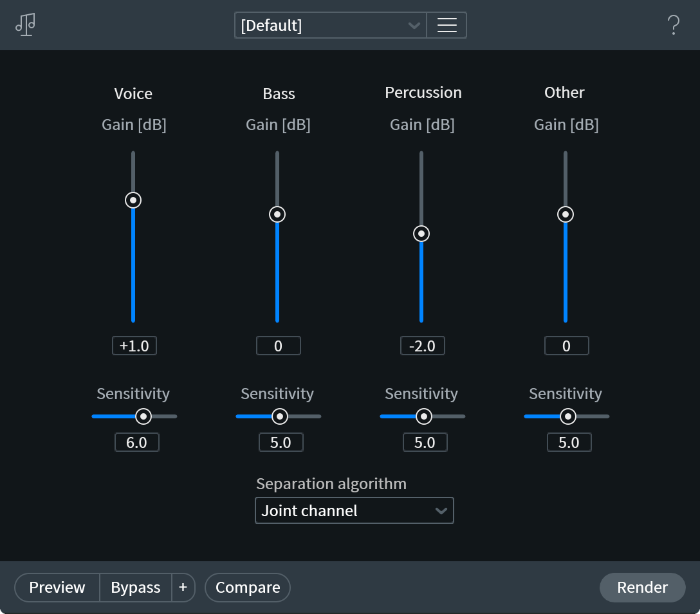Open the help question mark icon
The height and width of the screenshot is (614, 700).
[x=673, y=25]
